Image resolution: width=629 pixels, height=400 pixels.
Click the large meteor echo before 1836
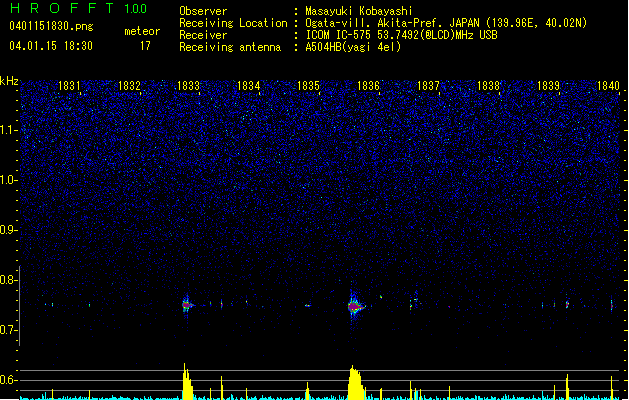coord(354,307)
